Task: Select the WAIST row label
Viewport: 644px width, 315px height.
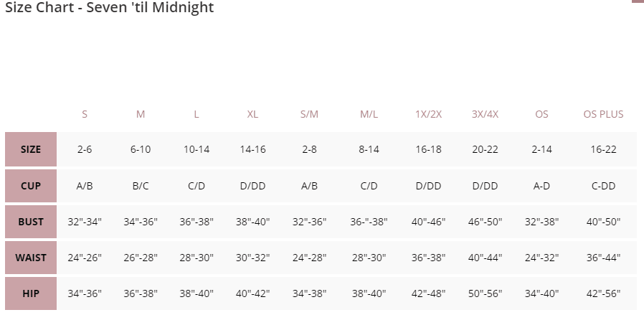Action: pyautogui.click(x=31, y=258)
